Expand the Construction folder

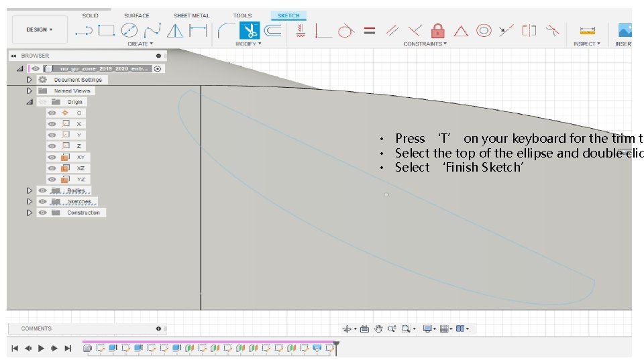pos(29,213)
